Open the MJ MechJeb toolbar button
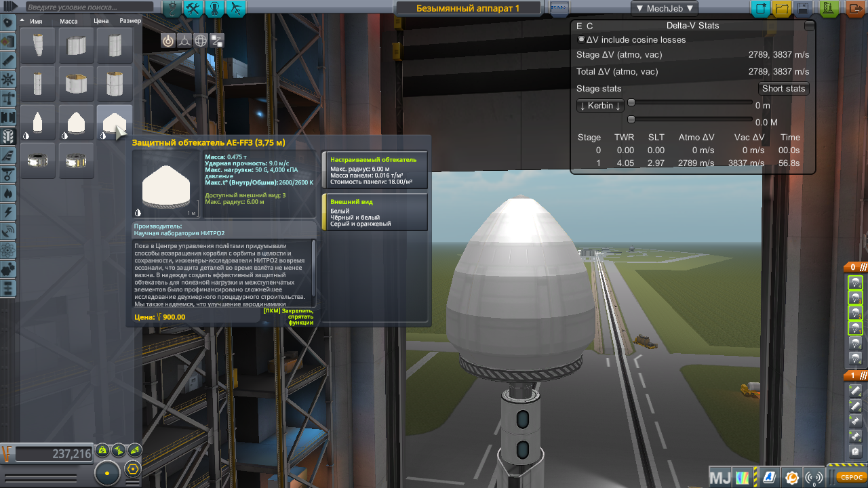868x488 pixels. [720, 477]
